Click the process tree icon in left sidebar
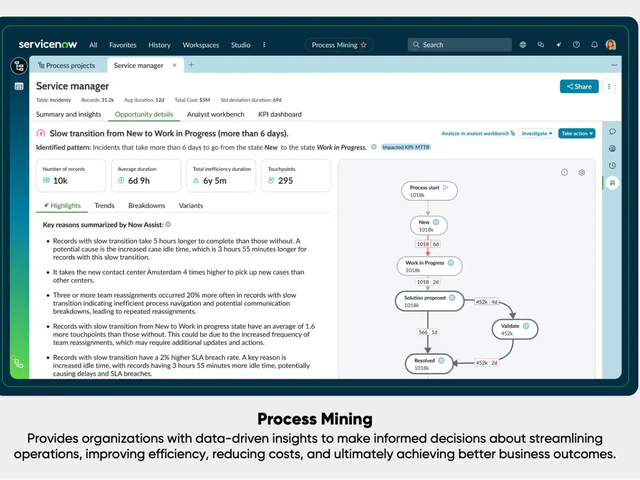This screenshot has height=480, width=640. (x=19, y=66)
